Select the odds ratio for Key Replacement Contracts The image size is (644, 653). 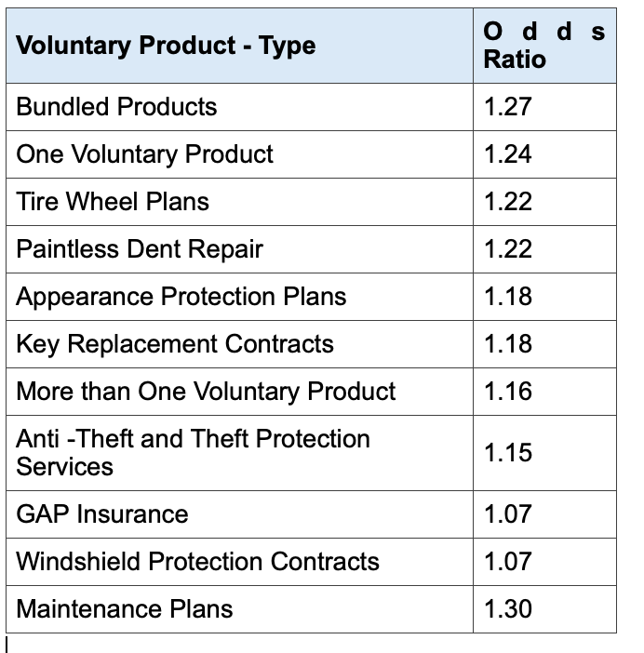[508, 343]
